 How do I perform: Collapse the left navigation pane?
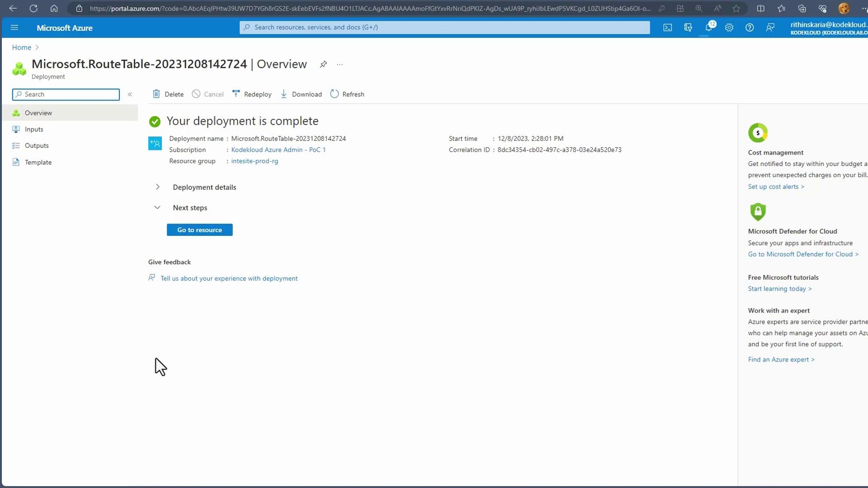(x=130, y=94)
